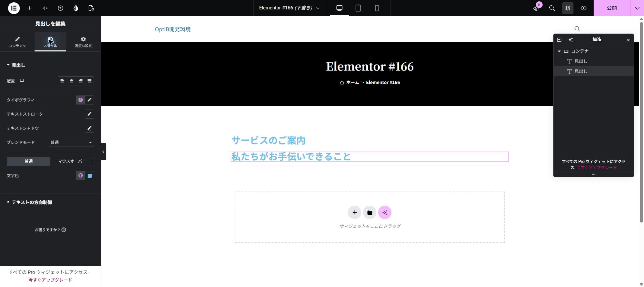
Task: Click the add element plus icon
Action: pos(30,8)
